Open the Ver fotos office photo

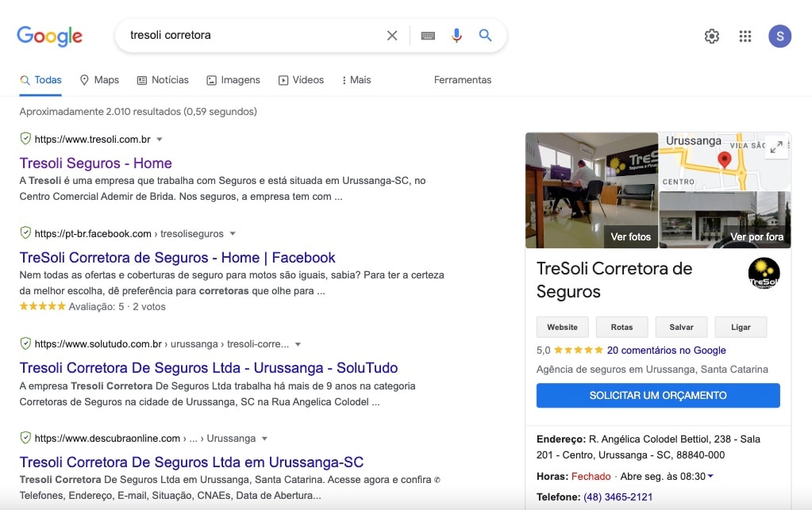click(592, 190)
